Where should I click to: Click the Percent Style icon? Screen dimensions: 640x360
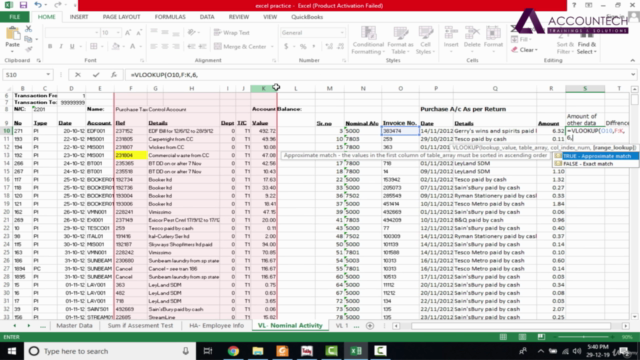click(303, 47)
